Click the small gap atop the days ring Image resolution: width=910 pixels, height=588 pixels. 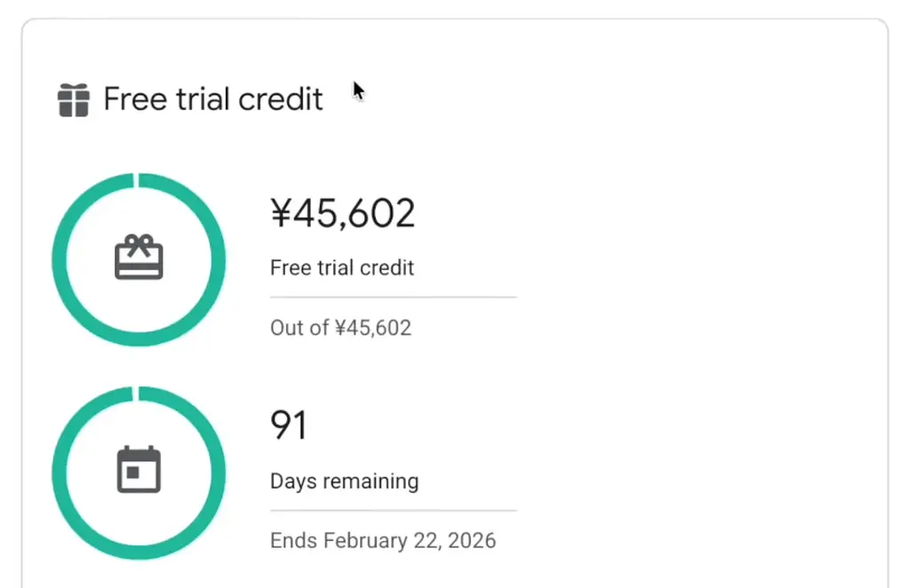pos(135,393)
